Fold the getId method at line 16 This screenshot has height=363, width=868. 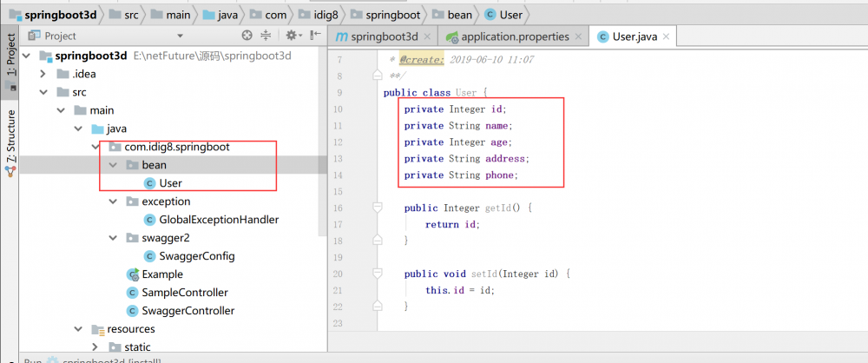coord(378,208)
